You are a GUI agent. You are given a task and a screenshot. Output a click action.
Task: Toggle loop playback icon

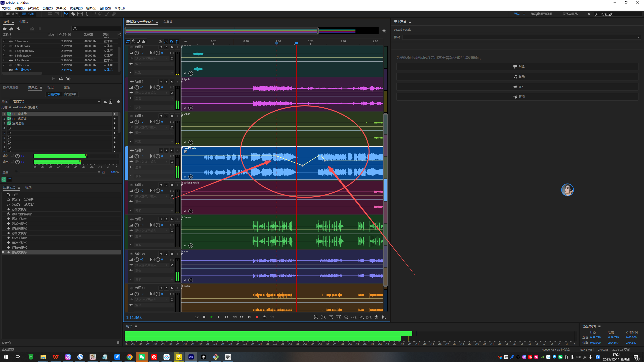(x=264, y=317)
